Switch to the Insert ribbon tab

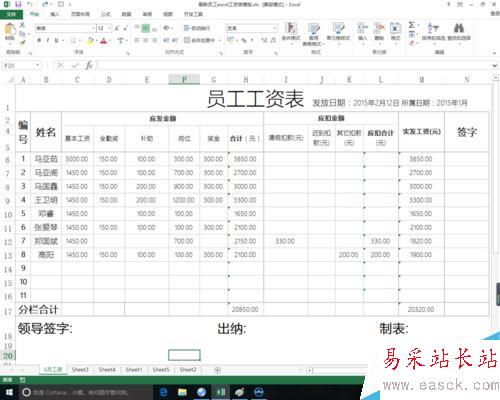[x=55, y=14]
